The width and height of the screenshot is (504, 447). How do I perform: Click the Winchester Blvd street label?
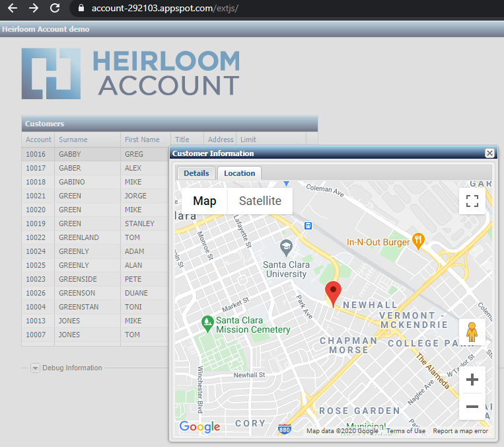tap(200, 389)
